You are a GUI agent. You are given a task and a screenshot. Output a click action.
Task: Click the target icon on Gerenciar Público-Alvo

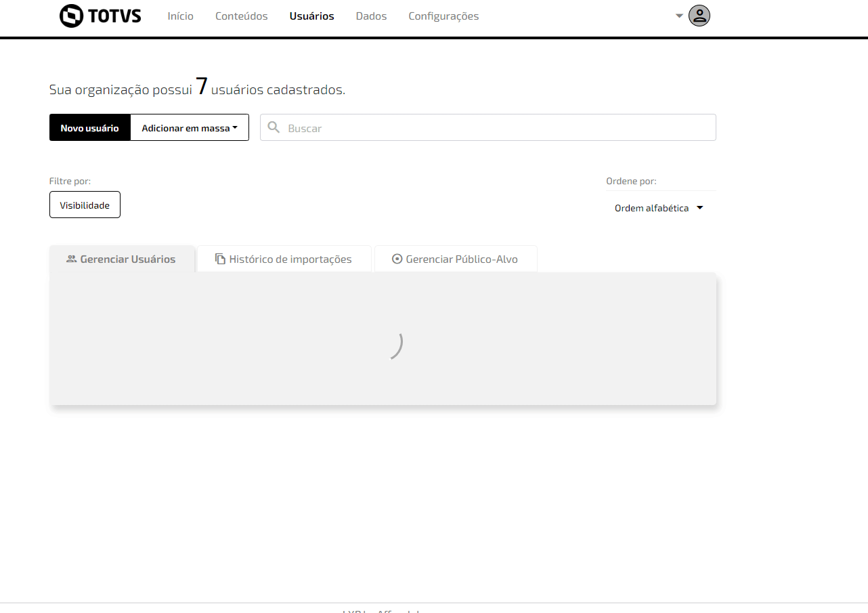pyautogui.click(x=397, y=259)
